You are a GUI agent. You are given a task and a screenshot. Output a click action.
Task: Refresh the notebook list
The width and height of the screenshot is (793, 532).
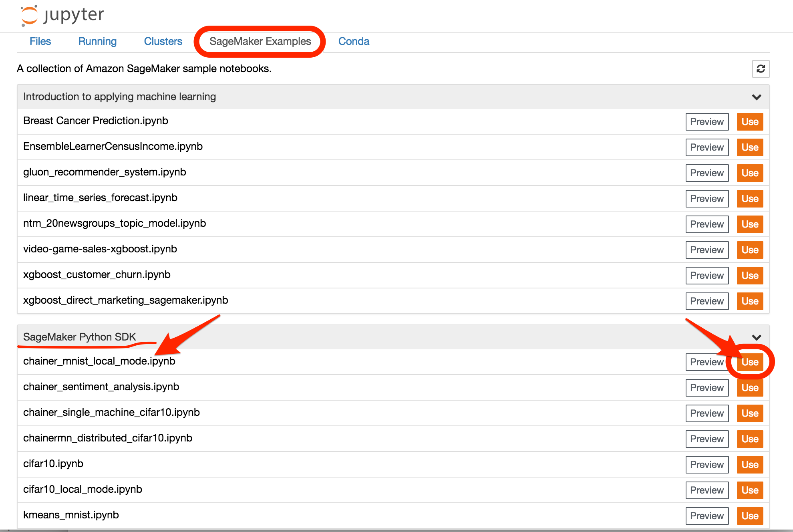click(761, 69)
